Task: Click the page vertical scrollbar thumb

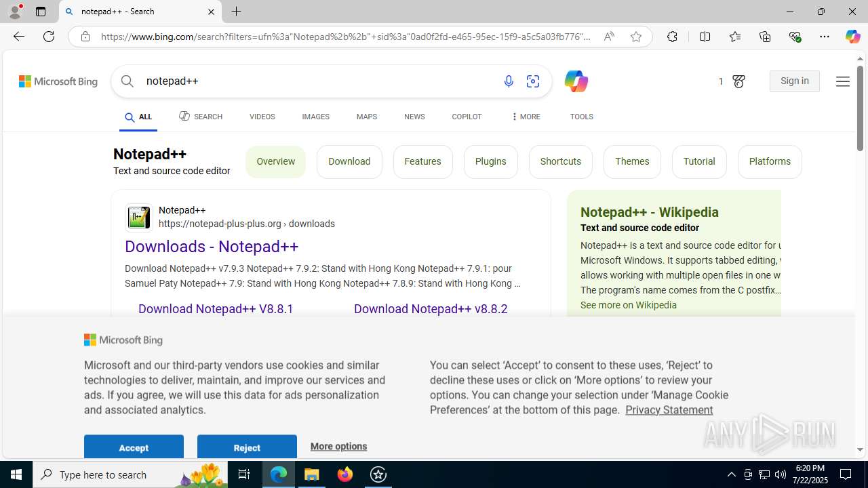Action: click(860, 108)
